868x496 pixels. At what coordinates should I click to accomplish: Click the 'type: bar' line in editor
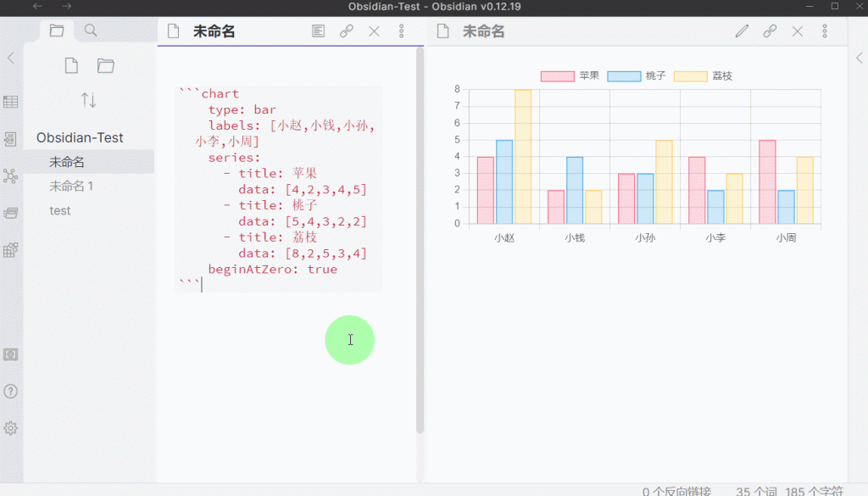coord(242,109)
